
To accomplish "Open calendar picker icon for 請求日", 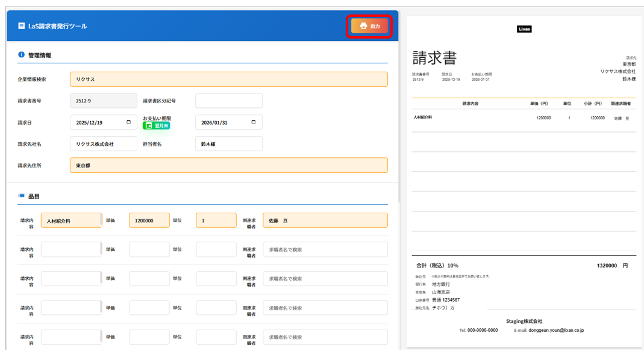I will [128, 122].
